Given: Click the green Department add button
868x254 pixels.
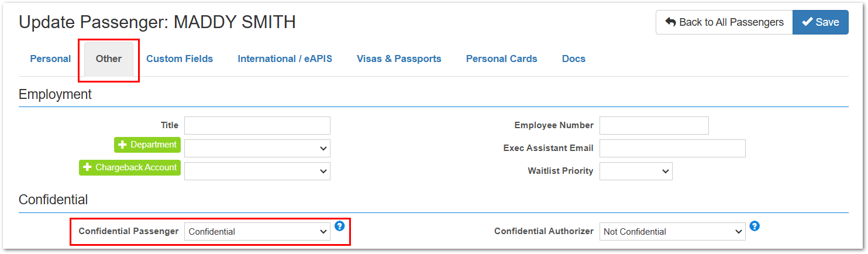Looking at the screenshot, I should tap(147, 145).
